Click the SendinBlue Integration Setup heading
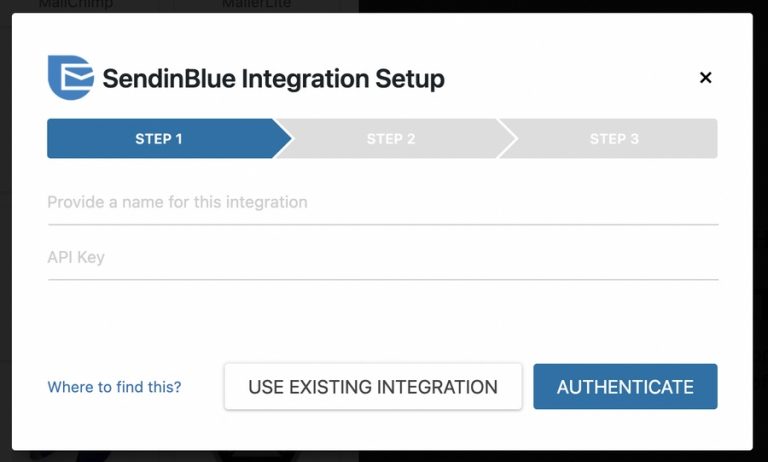Image resolution: width=768 pixels, height=462 pixels. click(x=273, y=78)
